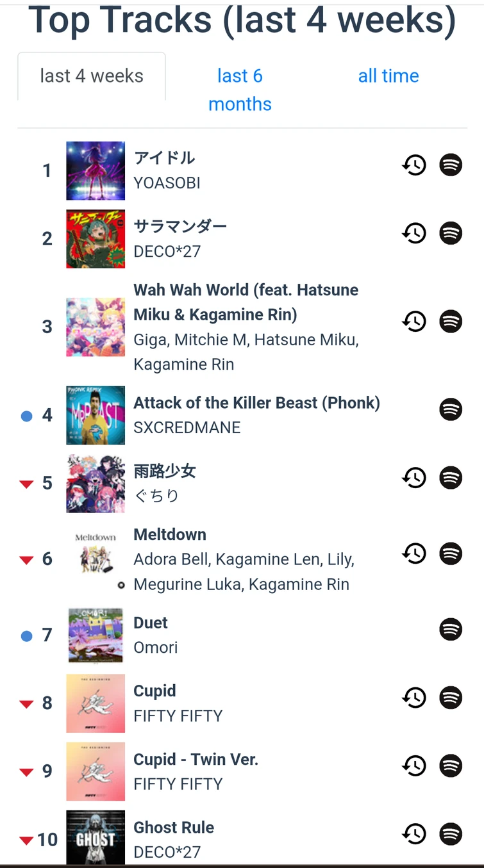View history for Cupid by FIFTY FIFTY

click(x=414, y=697)
